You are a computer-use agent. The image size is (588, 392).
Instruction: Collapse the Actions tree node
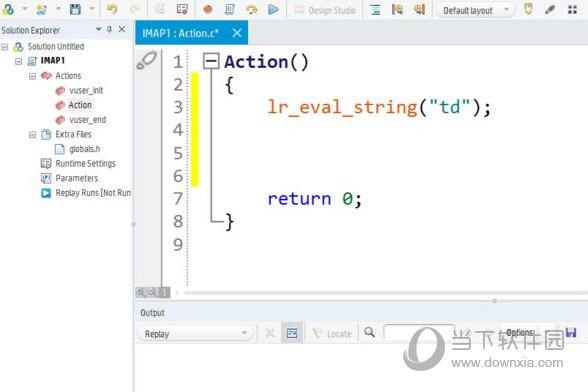point(33,76)
